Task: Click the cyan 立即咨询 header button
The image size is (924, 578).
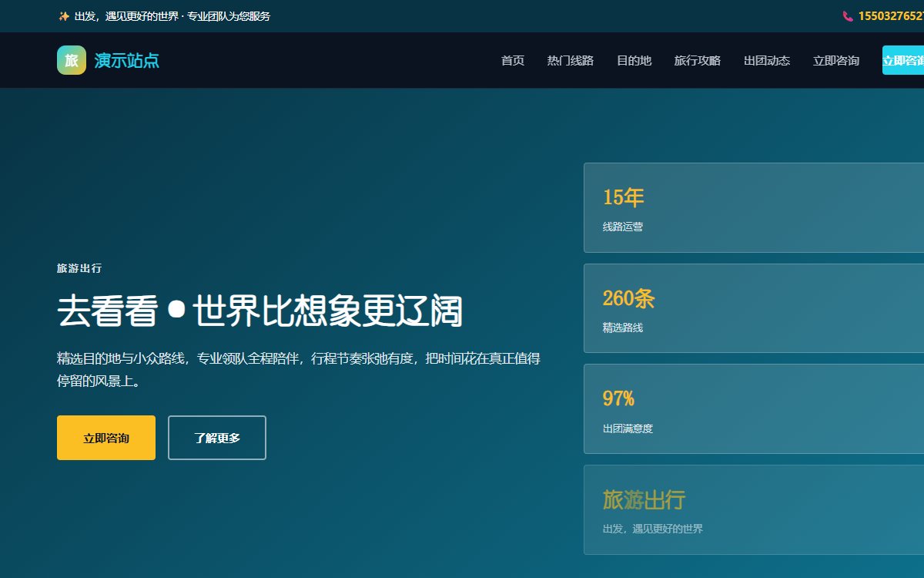Action: pos(903,60)
